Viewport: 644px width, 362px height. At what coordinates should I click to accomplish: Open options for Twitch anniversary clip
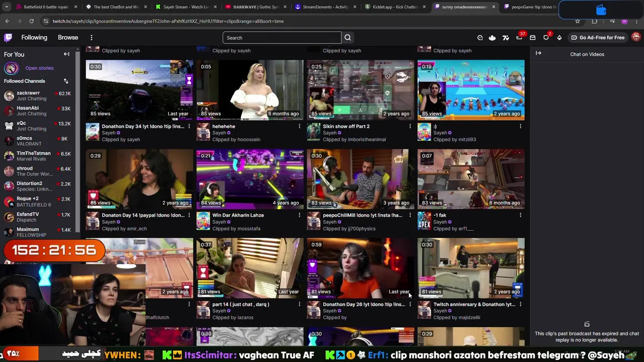pos(521,304)
